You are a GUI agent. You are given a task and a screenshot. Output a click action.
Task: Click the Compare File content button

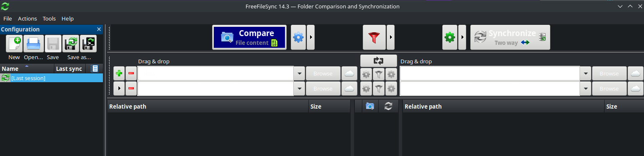pos(249,37)
